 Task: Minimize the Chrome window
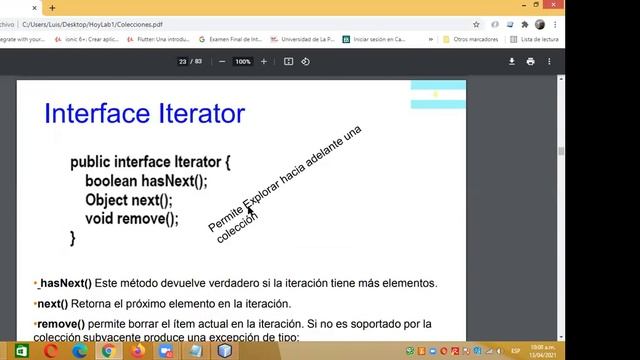tap(524, 5)
